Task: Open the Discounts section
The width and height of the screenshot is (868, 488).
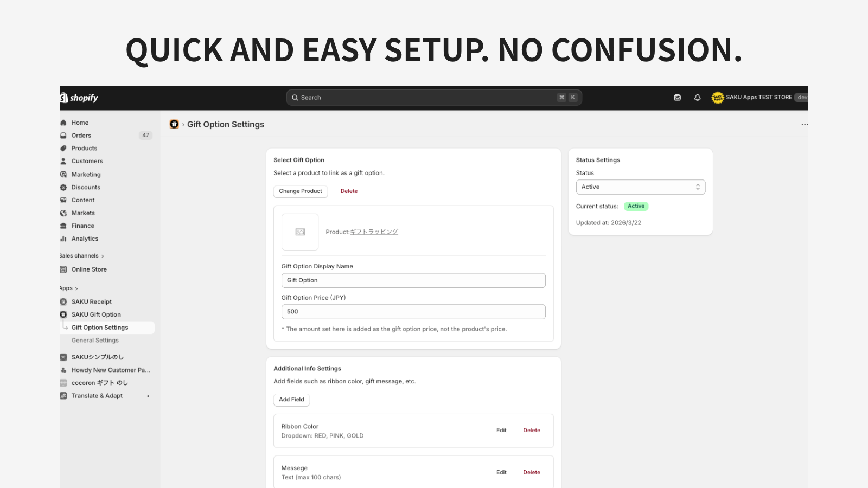Action: point(86,187)
